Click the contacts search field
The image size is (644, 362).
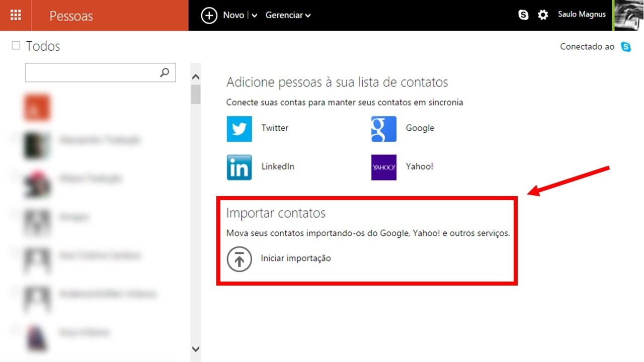100,72
